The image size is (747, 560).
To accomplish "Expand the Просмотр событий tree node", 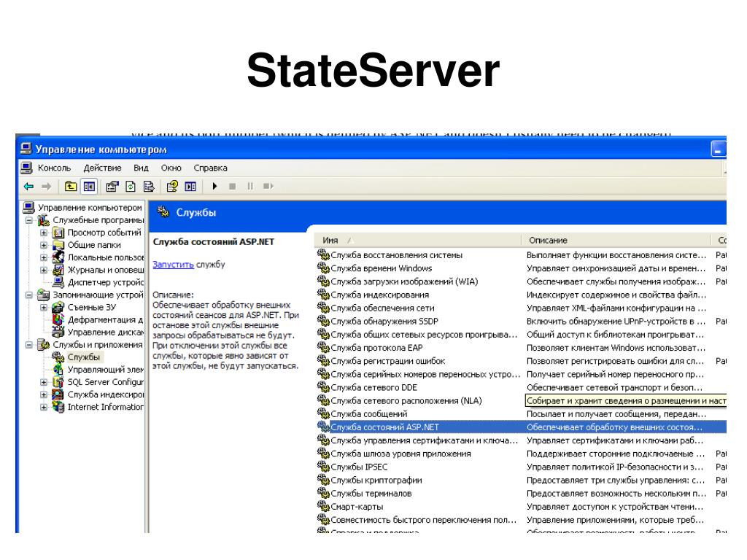I will tap(44, 233).
